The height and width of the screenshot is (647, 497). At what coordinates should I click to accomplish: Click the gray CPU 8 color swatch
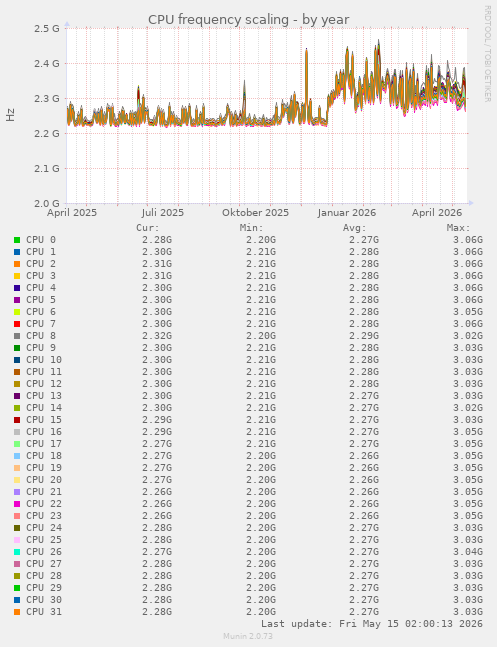(17, 336)
